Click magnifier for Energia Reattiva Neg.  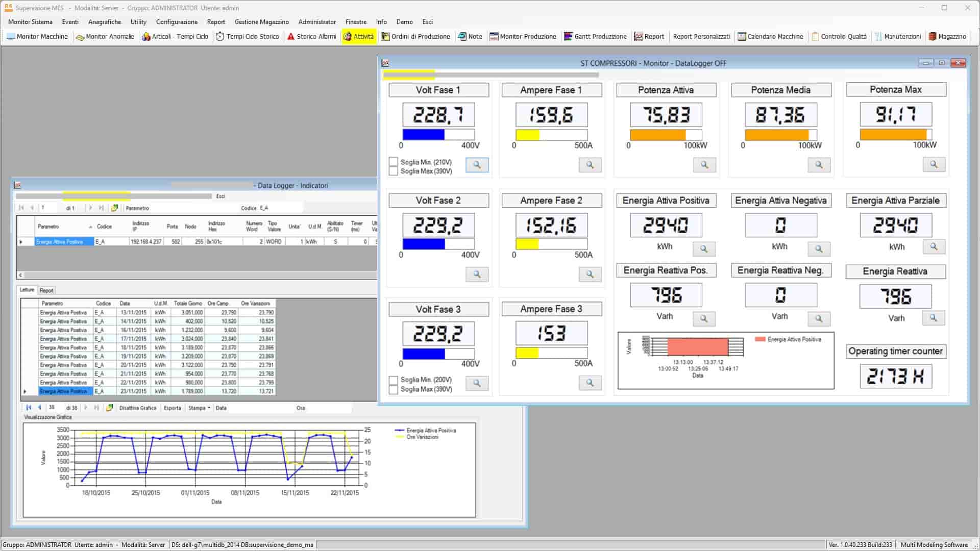[819, 319]
